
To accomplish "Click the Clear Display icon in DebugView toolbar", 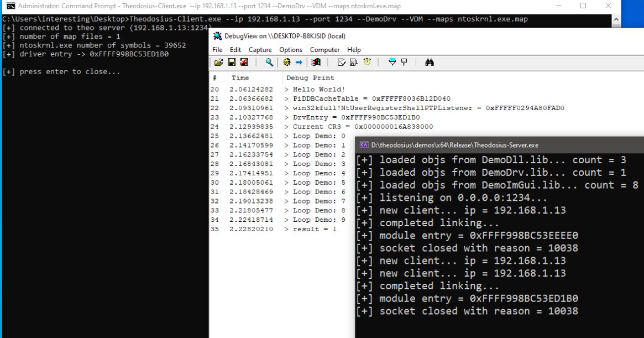I will click(x=341, y=63).
